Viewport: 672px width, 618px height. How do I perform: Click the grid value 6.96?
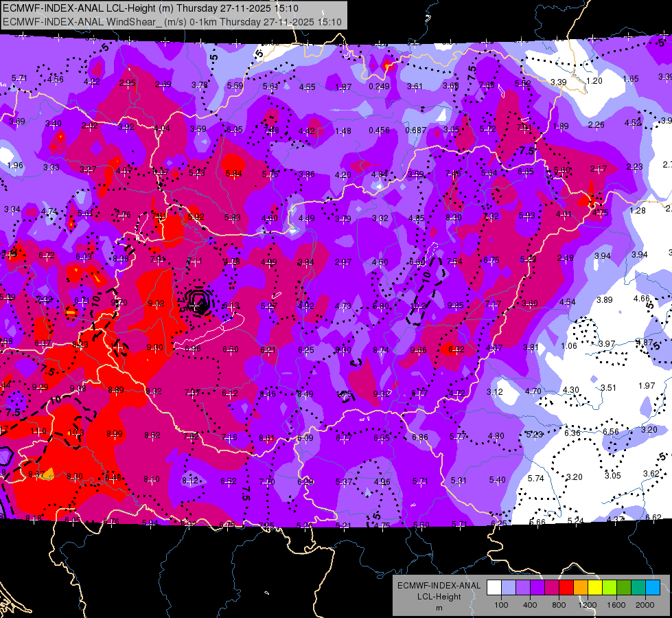[x=193, y=348]
